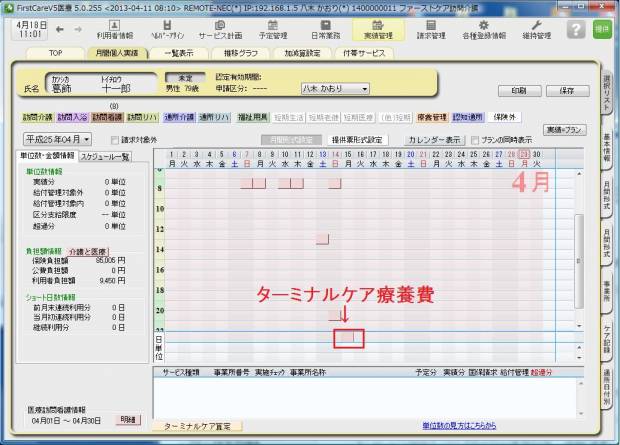This screenshot has height=445, width=620.
Task: Open the 加減算設定 tab
Action: pos(300,52)
